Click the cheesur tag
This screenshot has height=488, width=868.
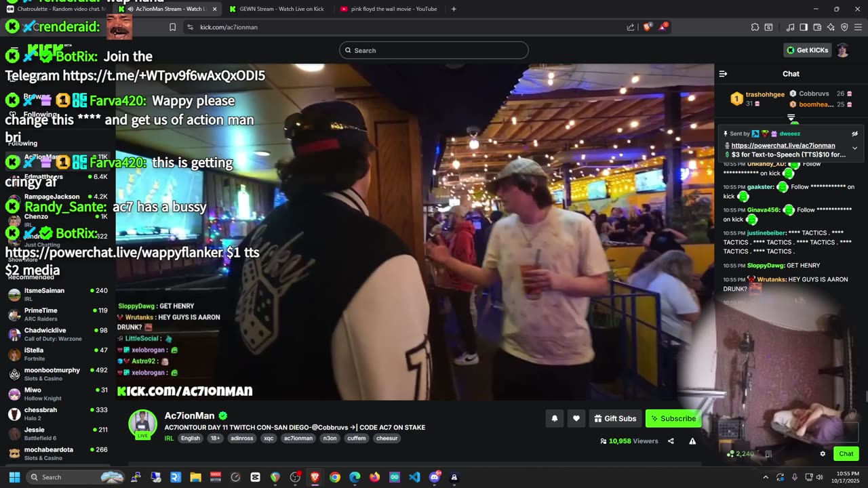click(x=387, y=439)
